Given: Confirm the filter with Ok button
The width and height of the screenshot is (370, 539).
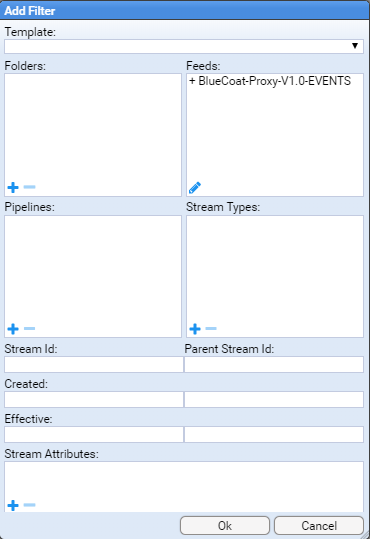Looking at the screenshot, I should (225, 526).
